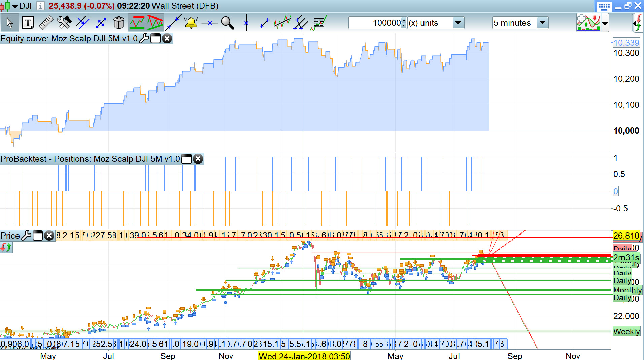
Task: Restore down the chart window
Action: [x=628, y=6]
